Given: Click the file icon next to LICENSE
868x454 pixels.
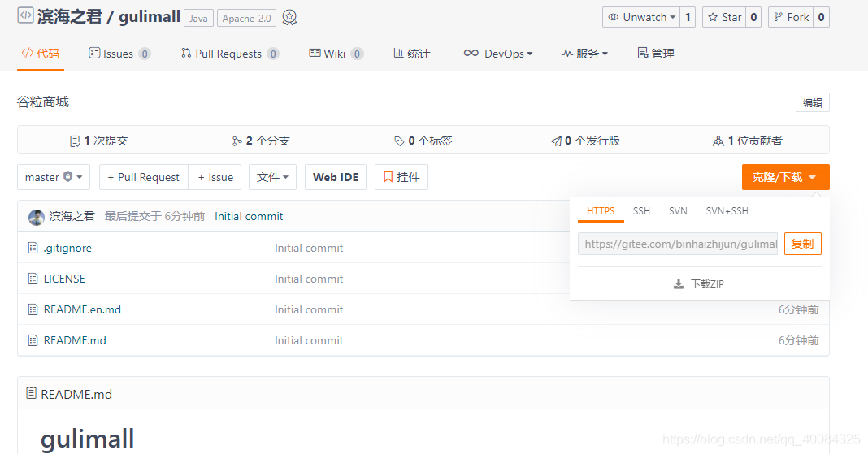Looking at the screenshot, I should tap(33, 279).
